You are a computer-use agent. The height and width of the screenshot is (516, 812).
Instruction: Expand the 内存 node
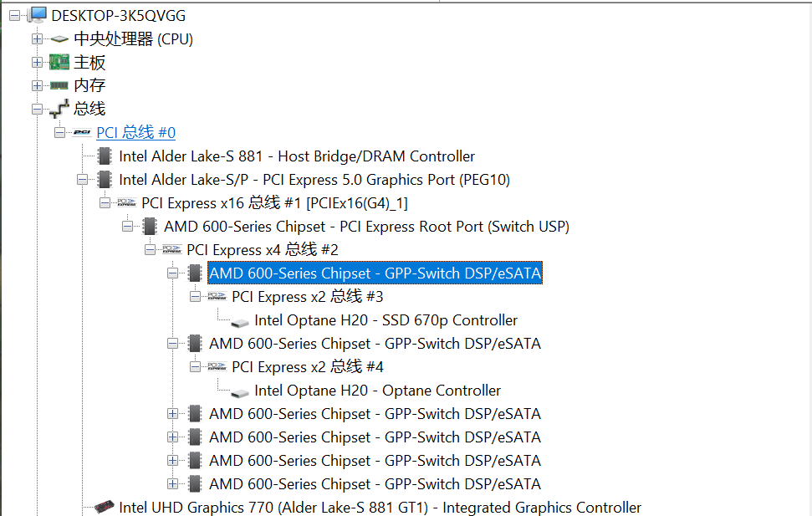tap(38, 85)
